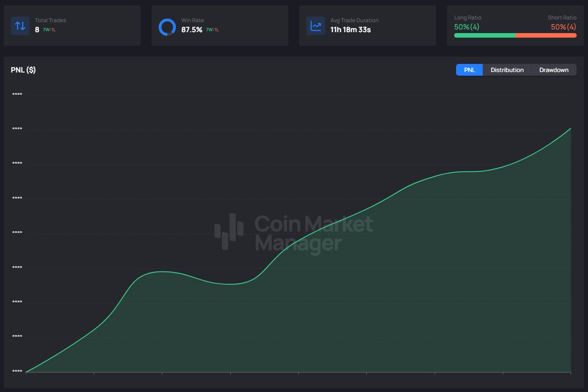Viewport: 588px width, 392px height.
Task: Click the "50%(4)" Long Ratio value
Action: pos(467,27)
